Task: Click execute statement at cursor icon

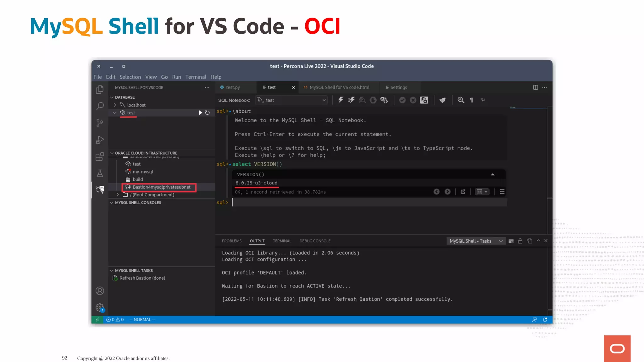Action: [x=351, y=100]
